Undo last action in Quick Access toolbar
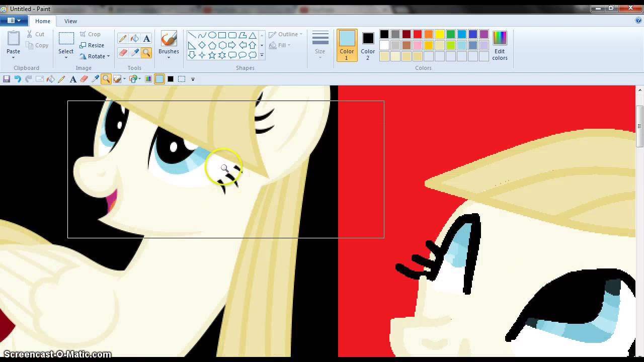644x362 pixels. [x=18, y=79]
